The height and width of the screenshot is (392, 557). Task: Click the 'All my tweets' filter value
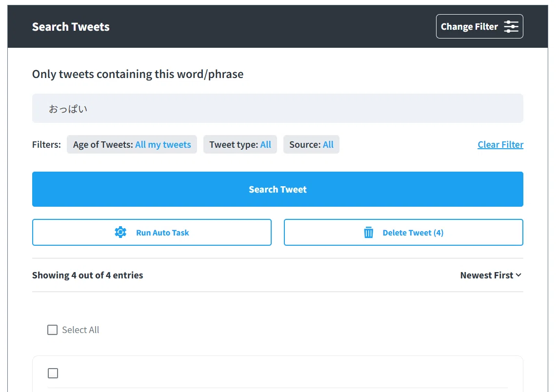163,144
